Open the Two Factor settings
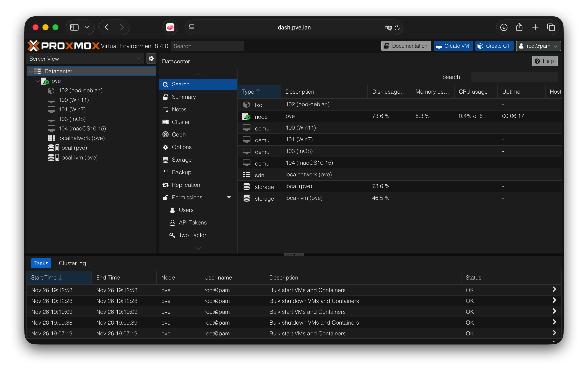This screenshot has width=588, height=377. (192, 235)
